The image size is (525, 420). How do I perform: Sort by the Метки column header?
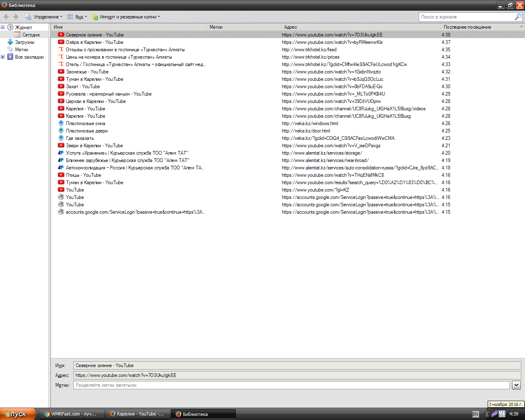[x=244, y=27]
